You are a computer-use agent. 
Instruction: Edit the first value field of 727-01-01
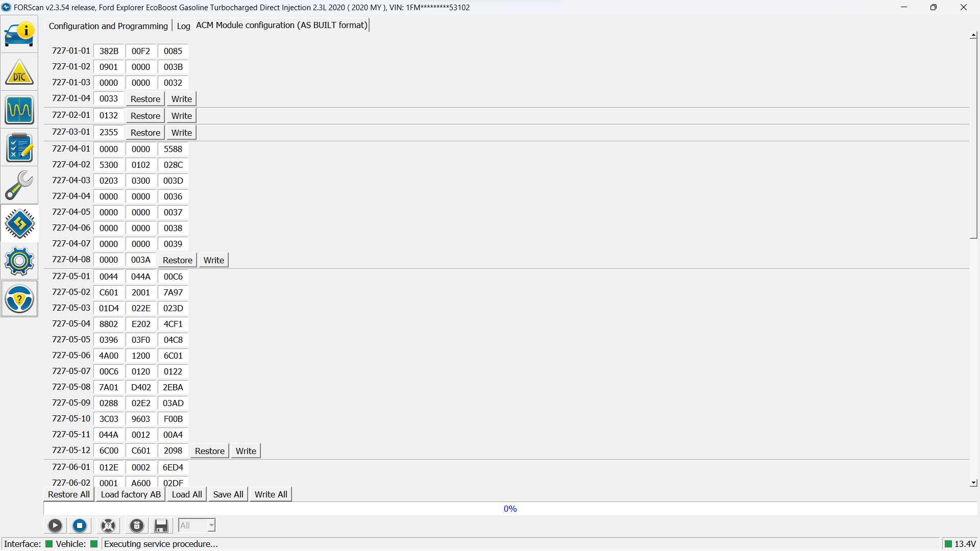click(x=109, y=51)
